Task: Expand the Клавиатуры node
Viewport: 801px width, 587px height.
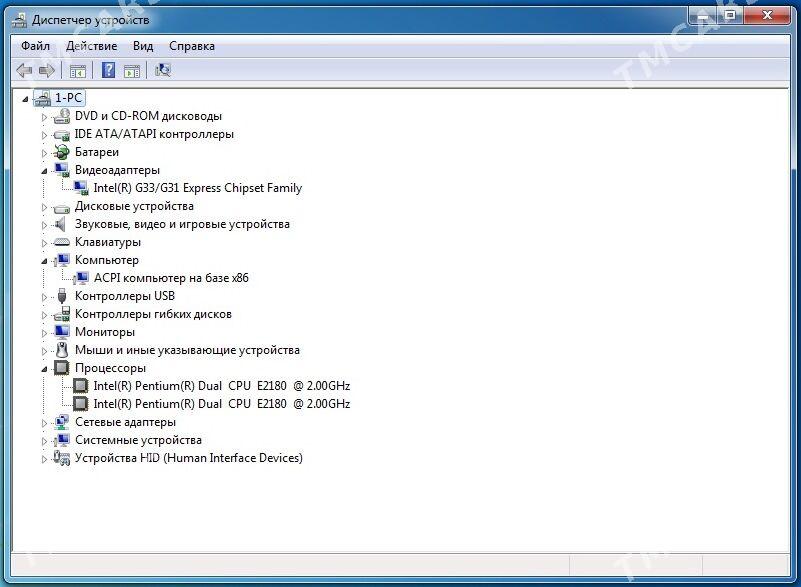Action: (x=44, y=243)
